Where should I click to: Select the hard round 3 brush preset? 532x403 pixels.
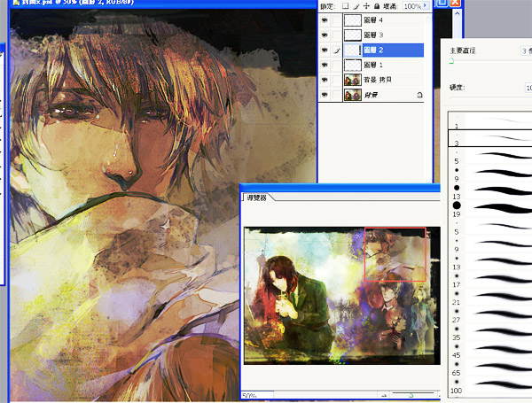tap(490, 138)
